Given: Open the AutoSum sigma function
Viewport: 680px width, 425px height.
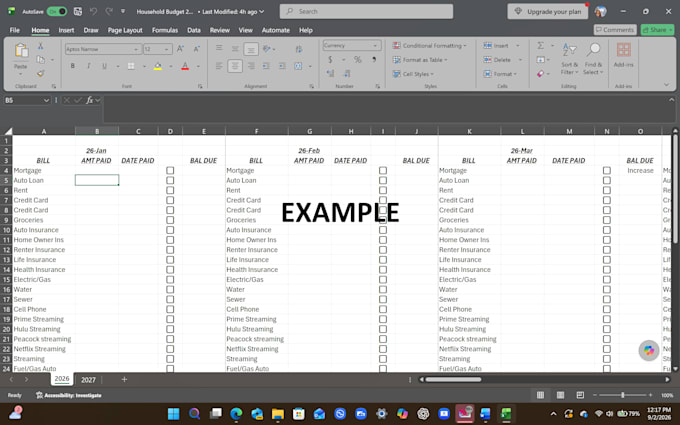Looking at the screenshot, I should [540, 46].
